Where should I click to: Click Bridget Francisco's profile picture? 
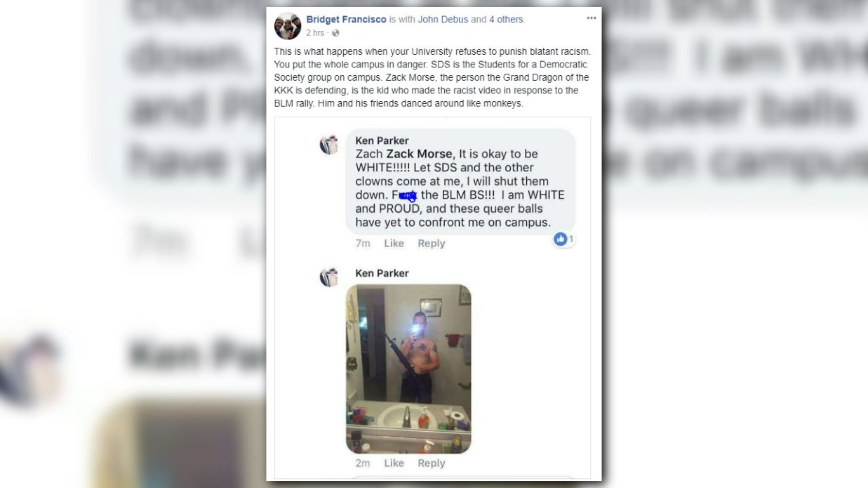tap(288, 25)
